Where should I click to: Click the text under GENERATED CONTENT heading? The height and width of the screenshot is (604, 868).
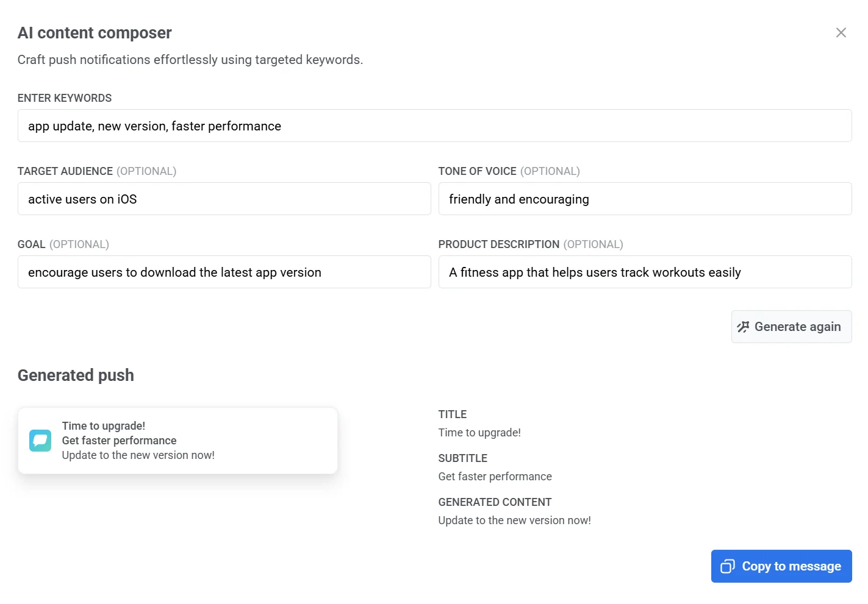tap(514, 521)
